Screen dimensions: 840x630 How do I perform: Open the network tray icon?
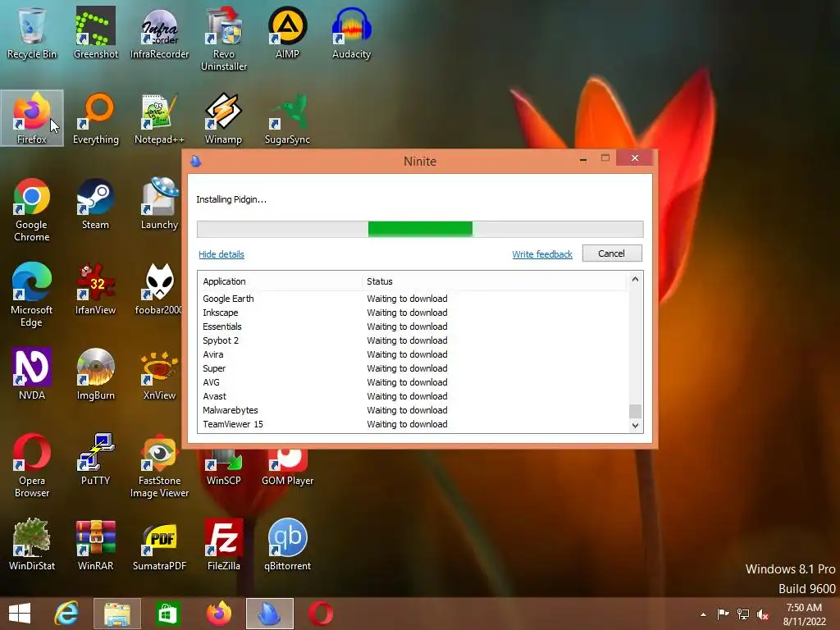tap(743, 614)
